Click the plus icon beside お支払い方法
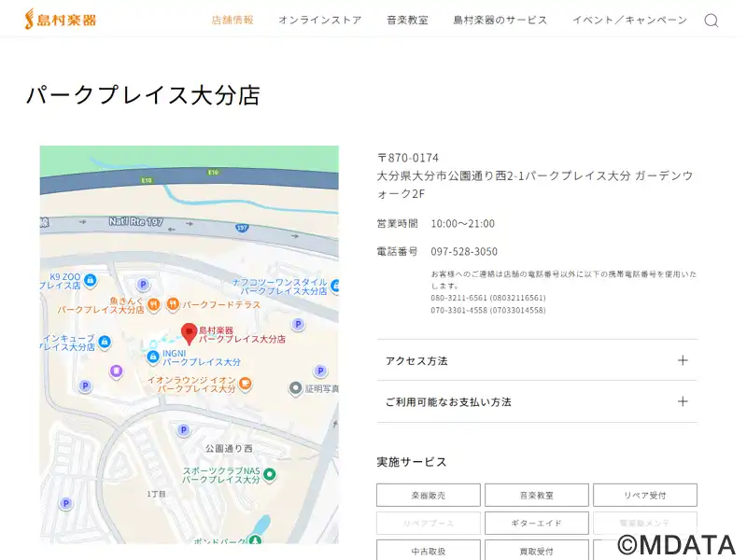747x560 pixels. coord(683,401)
